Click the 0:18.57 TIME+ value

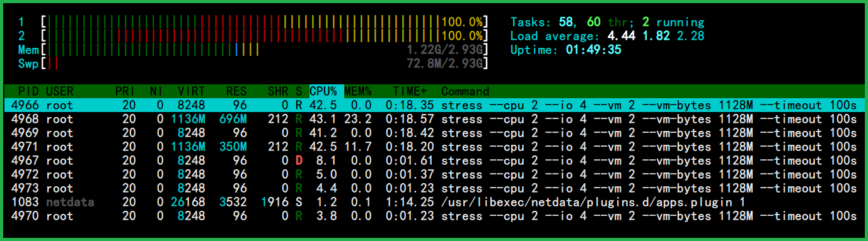pyautogui.click(x=410, y=119)
